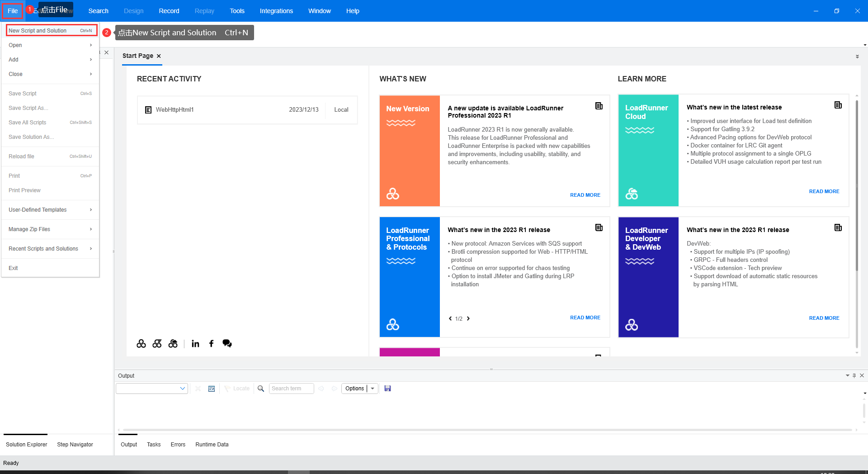Click the first LoadRunner logo icon under Recent Activity

[142, 344]
